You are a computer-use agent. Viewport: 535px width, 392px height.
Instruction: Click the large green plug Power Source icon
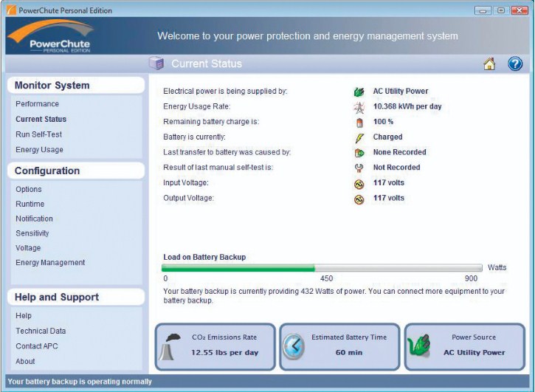(x=418, y=346)
